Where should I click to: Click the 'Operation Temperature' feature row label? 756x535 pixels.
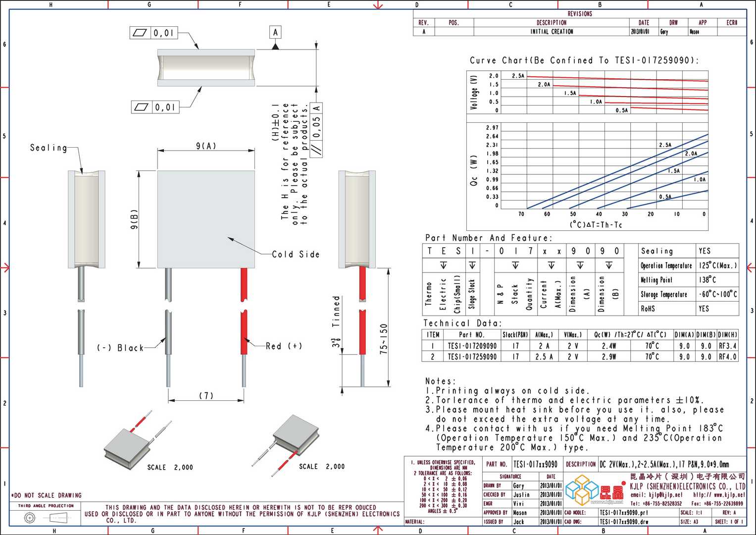pyautogui.click(x=666, y=266)
